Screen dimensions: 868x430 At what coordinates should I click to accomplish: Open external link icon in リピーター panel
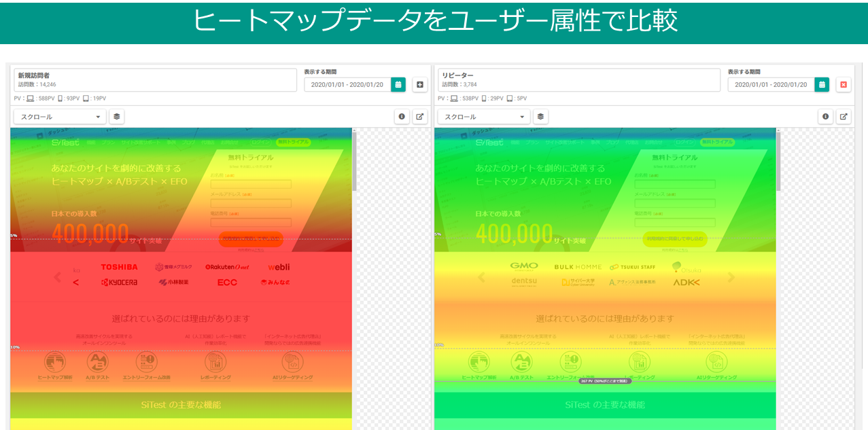coord(843,117)
